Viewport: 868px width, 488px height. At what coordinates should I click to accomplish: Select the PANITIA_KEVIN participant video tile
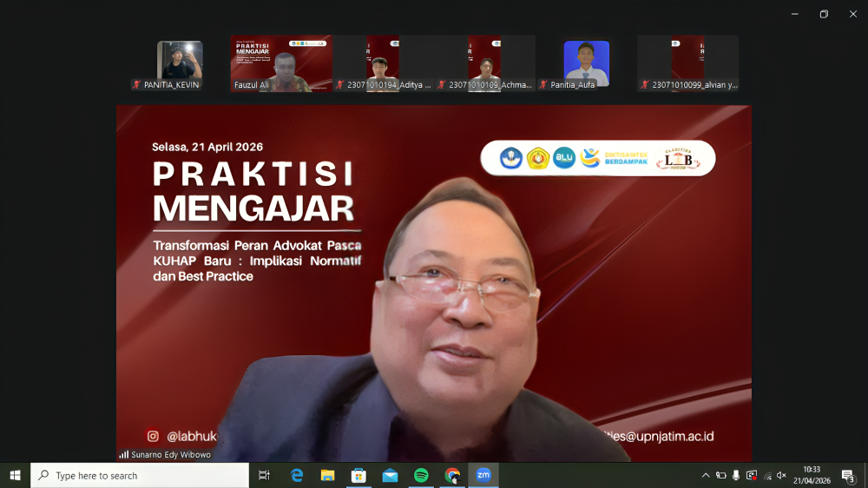click(x=180, y=63)
